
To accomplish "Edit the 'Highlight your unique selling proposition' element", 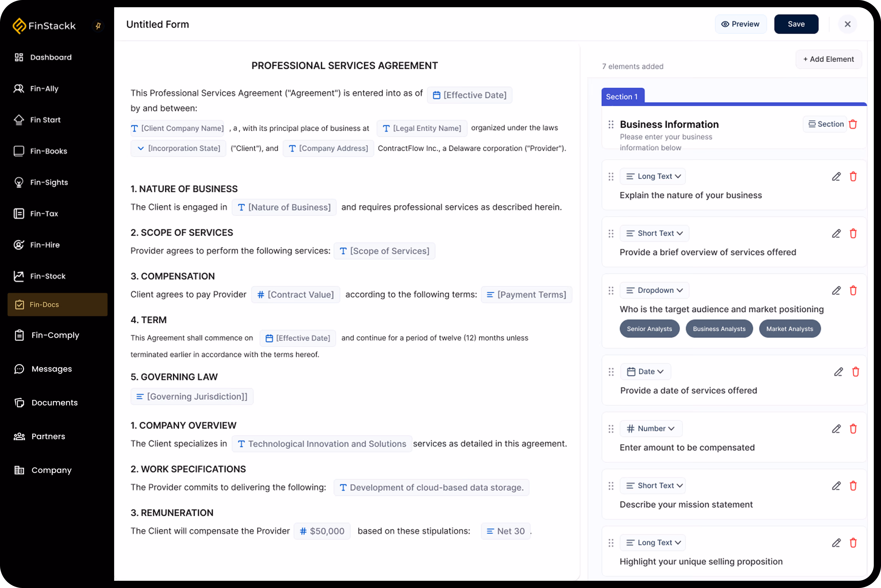I will point(836,543).
